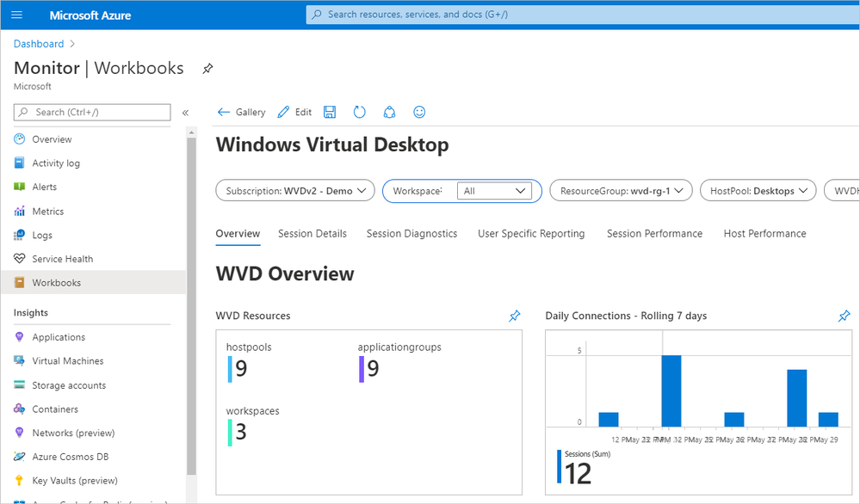Click the Service Health heart icon
860x504 pixels.
[x=19, y=259]
